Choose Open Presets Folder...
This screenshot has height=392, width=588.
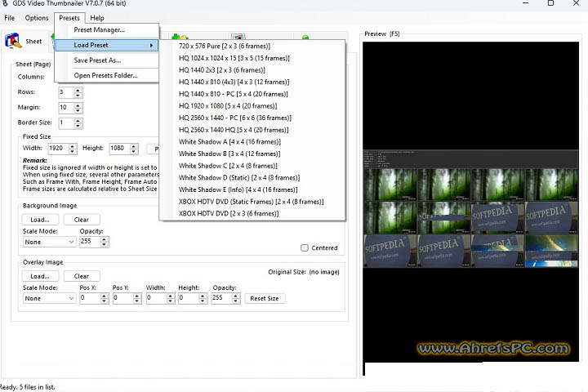click(107, 75)
